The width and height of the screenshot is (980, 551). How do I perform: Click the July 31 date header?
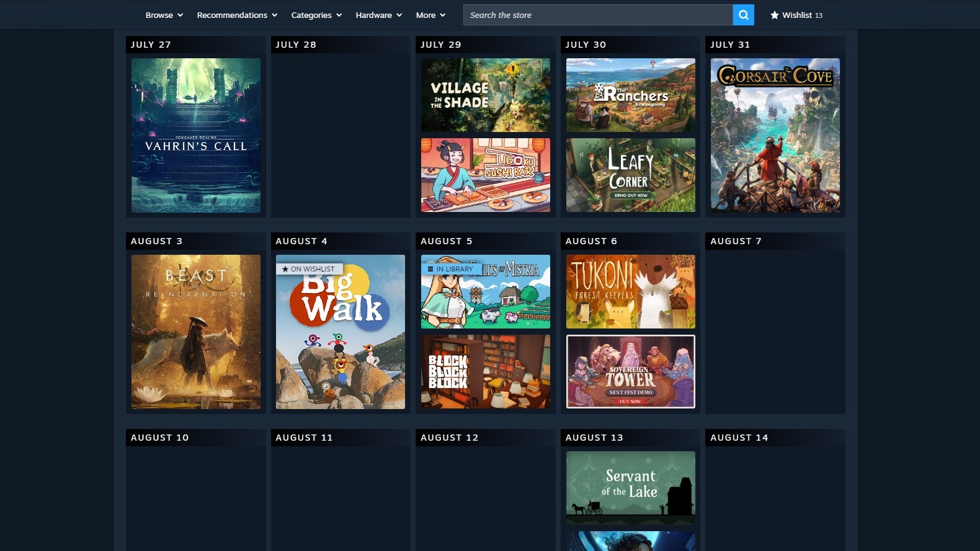775,45
